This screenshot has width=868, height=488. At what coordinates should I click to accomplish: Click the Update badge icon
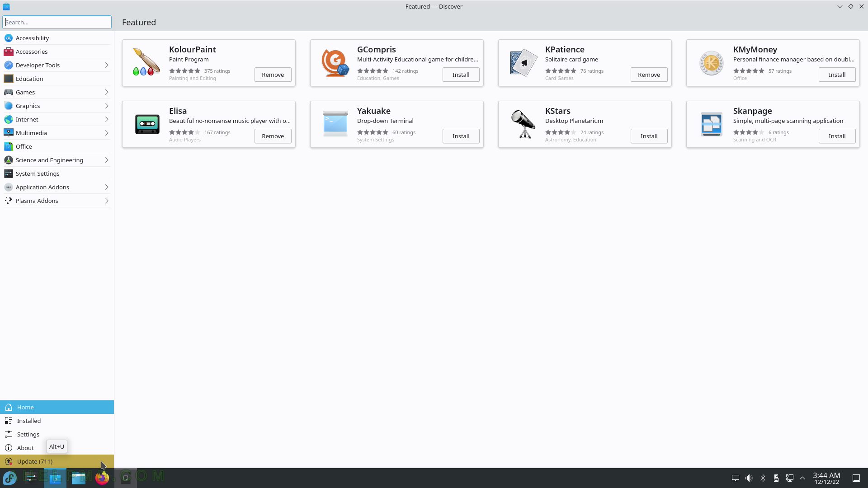click(8, 461)
